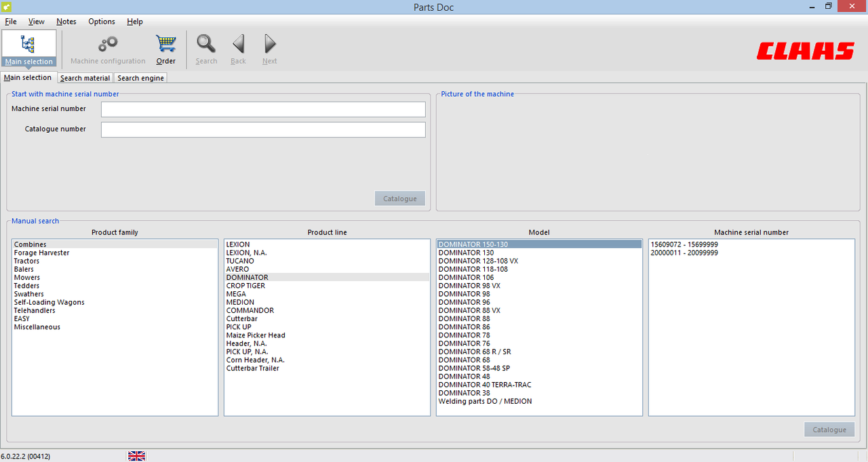Select DOMINATOR 130 model
This screenshot has width=868, height=462.
(539, 253)
